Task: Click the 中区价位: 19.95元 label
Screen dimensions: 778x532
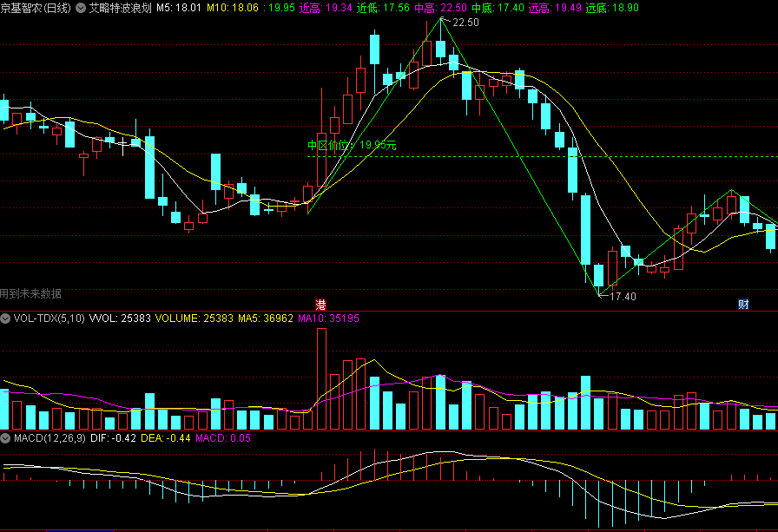Action: pyautogui.click(x=352, y=145)
